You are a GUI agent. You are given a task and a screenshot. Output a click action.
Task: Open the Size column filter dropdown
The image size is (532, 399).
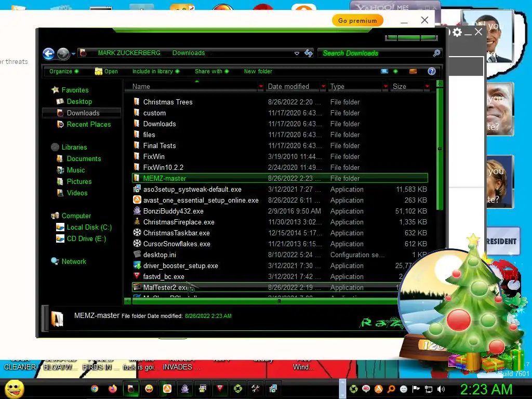tap(428, 87)
